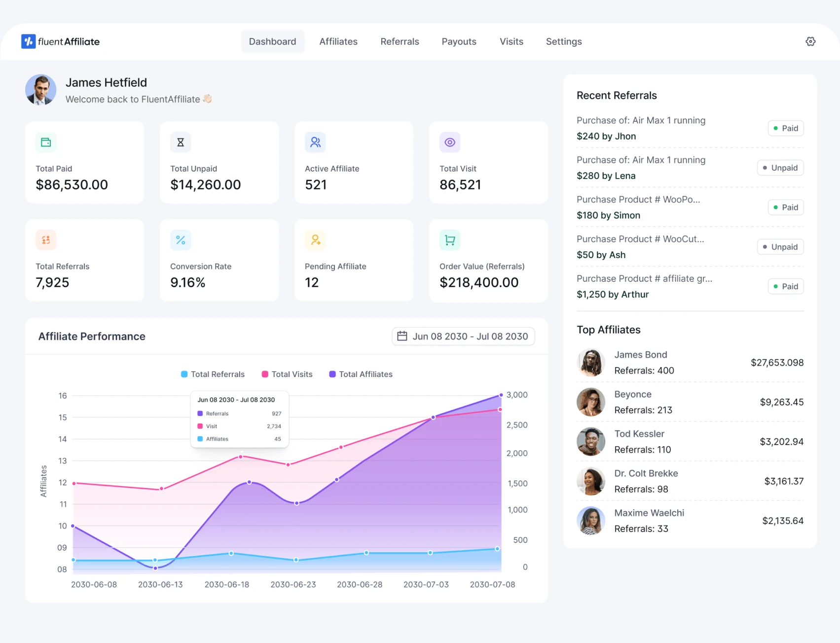Click the Unpaid badge for $50 by Ash

780,247
